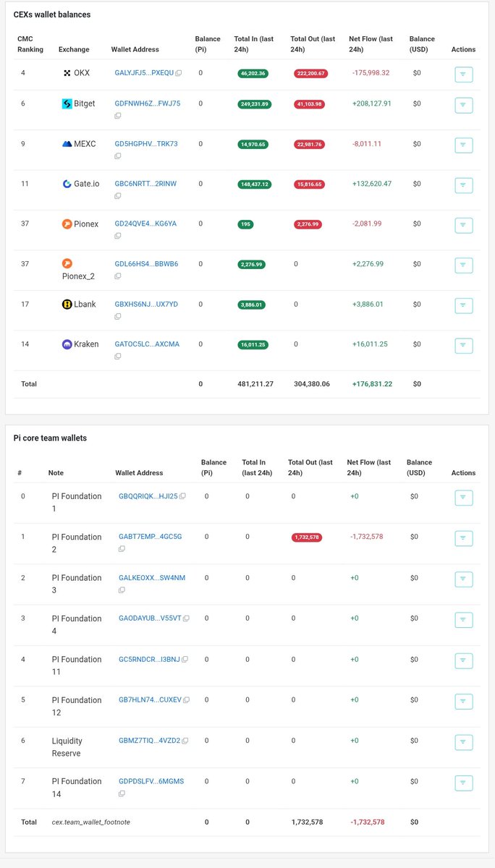Image resolution: width=495 pixels, height=868 pixels.
Task: Copy PI Foundation 12 address icon
Action: click(x=187, y=700)
